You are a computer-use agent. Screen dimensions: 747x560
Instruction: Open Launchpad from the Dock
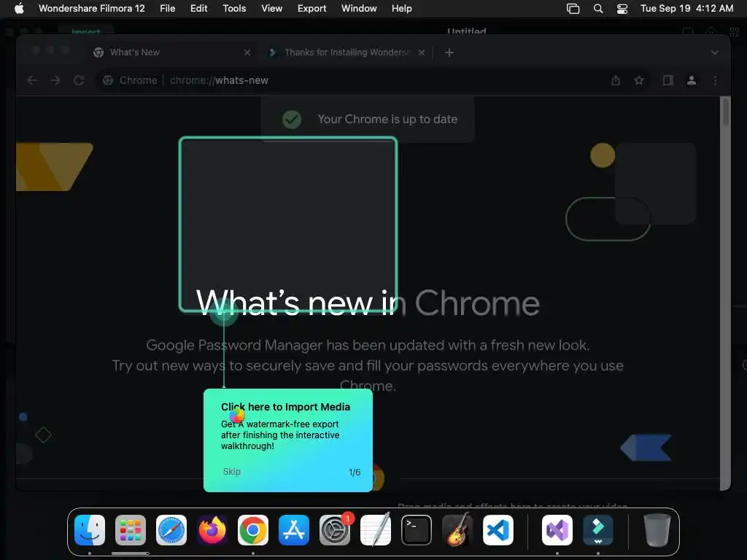pos(131,529)
